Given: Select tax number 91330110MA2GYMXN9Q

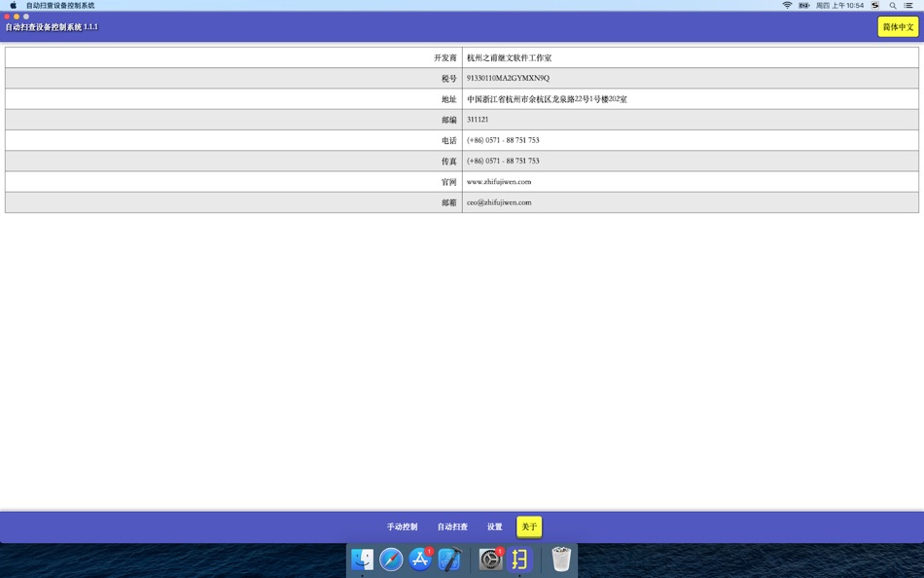Looking at the screenshot, I should click(508, 78).
